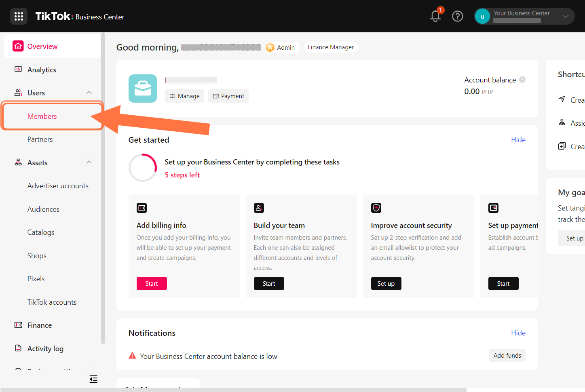Click the collapse sidebar icon at bottom
Screen dimensions: 585x392
(93, 379)
